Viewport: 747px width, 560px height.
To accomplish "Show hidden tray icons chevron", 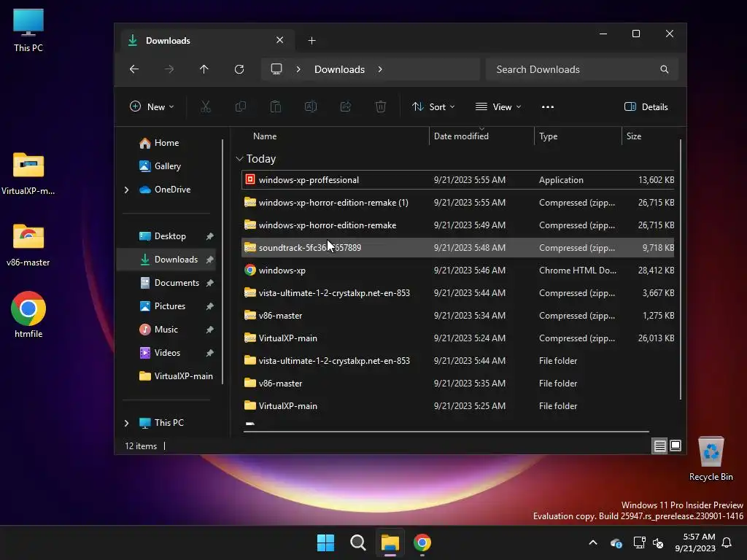I will point(593,542).
